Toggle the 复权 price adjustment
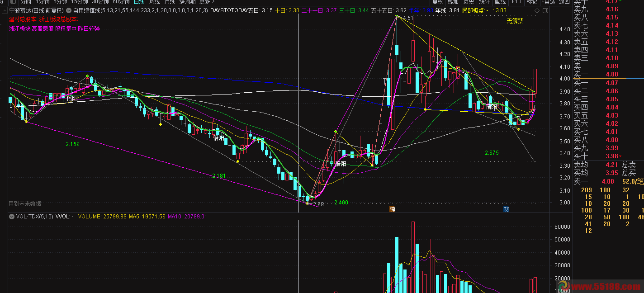 438,2
